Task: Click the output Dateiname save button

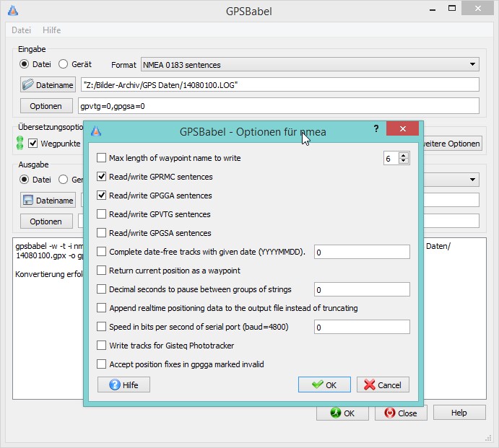Action: pos(48,200)
